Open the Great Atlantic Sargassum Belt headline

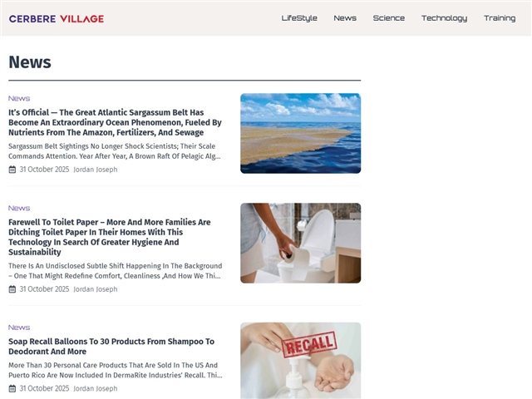[115, 122]
